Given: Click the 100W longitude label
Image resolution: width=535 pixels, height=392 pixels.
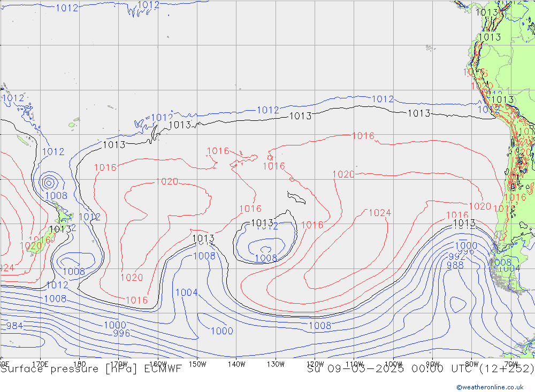Looking at the screenshot, I should (x=393, y=364).
